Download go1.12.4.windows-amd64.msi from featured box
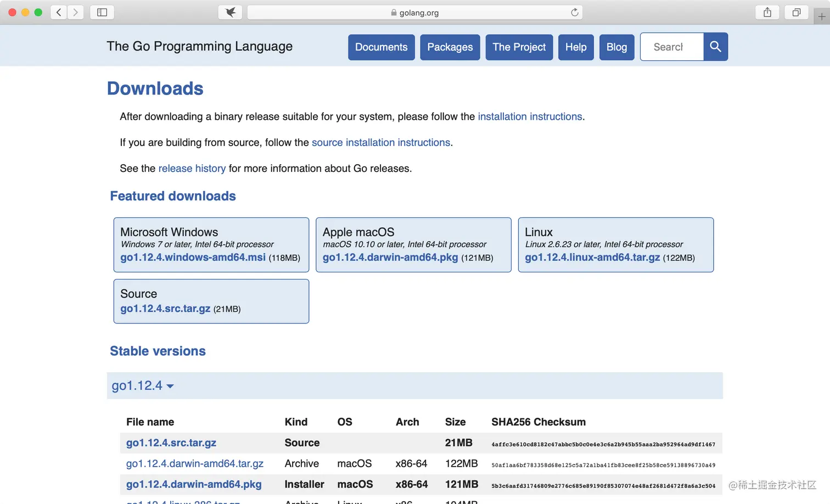The width and height of the screenshot is (830, 504). click(193, 257)
